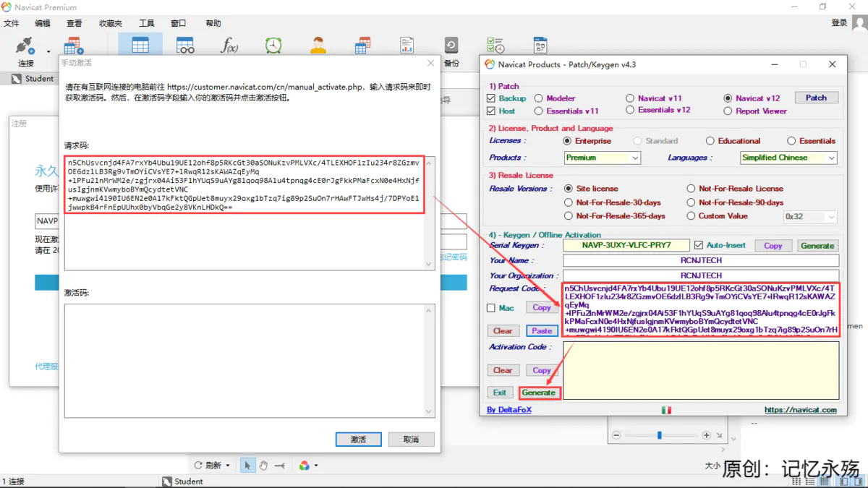
Task: Select the Navicat v12 radio button
Action: click(728, 98)
